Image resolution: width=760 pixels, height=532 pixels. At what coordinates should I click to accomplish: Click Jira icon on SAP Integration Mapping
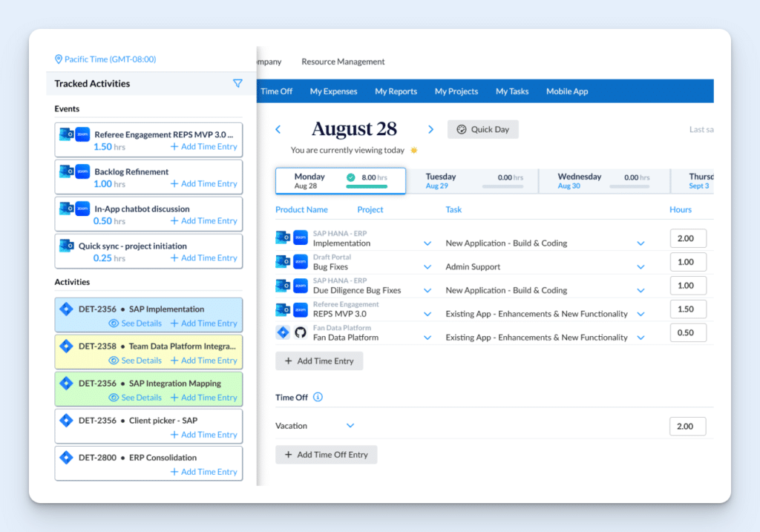[66, 383]
